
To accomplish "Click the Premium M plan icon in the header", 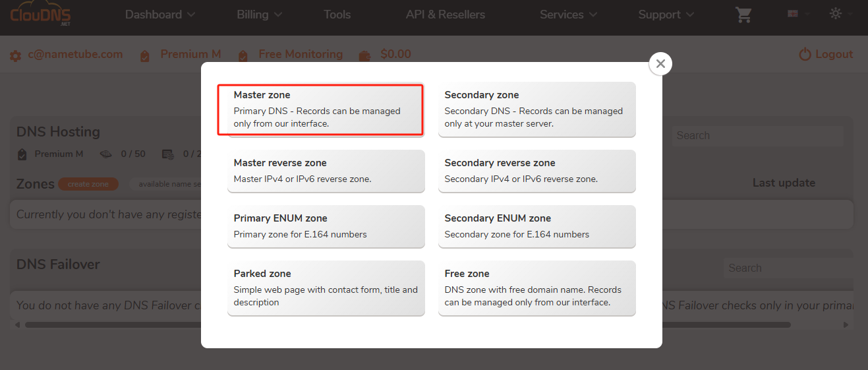I will [x=145, y=56].
